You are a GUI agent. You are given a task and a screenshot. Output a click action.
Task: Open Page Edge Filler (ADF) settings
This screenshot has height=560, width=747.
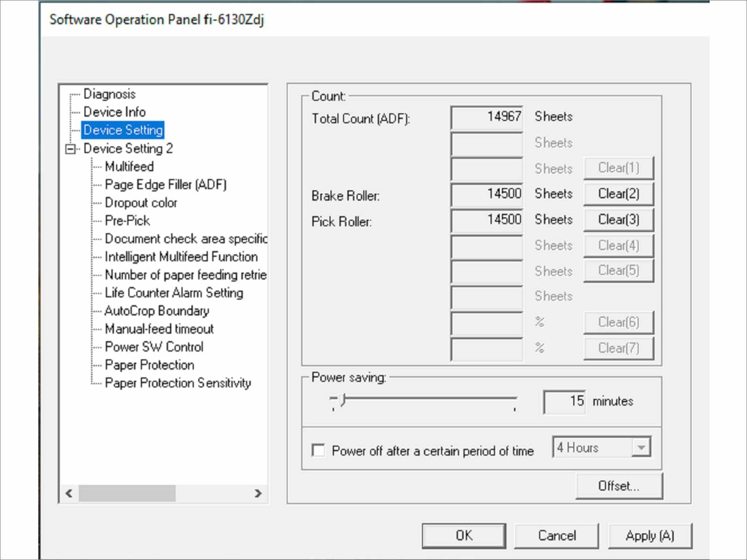pos(166,185)
